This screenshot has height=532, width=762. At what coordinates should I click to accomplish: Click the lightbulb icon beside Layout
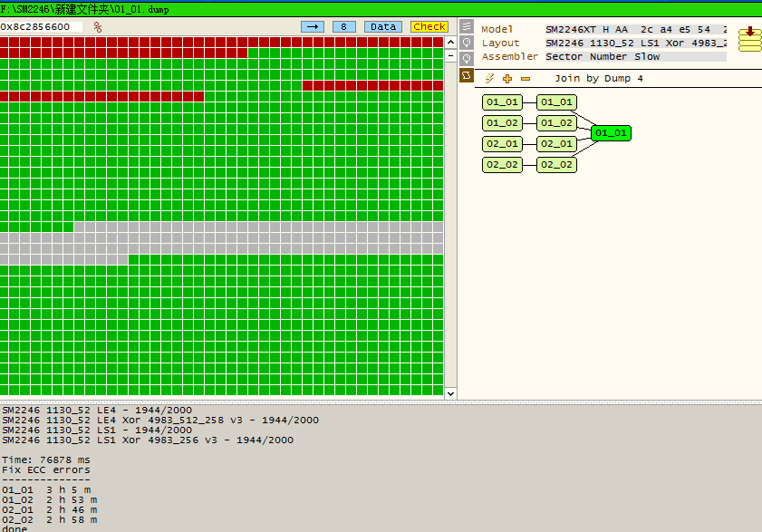467,43
